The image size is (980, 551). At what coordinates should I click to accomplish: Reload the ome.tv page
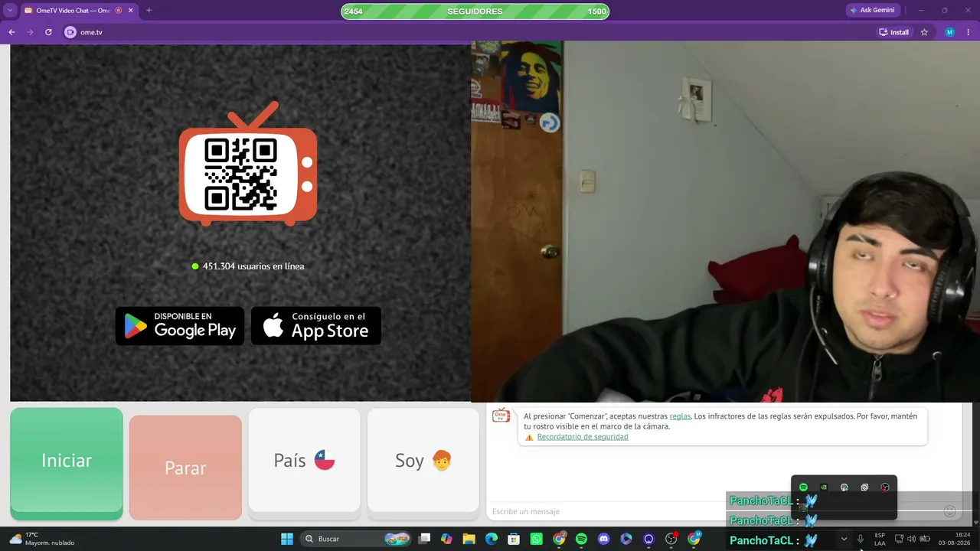point(48,32)
